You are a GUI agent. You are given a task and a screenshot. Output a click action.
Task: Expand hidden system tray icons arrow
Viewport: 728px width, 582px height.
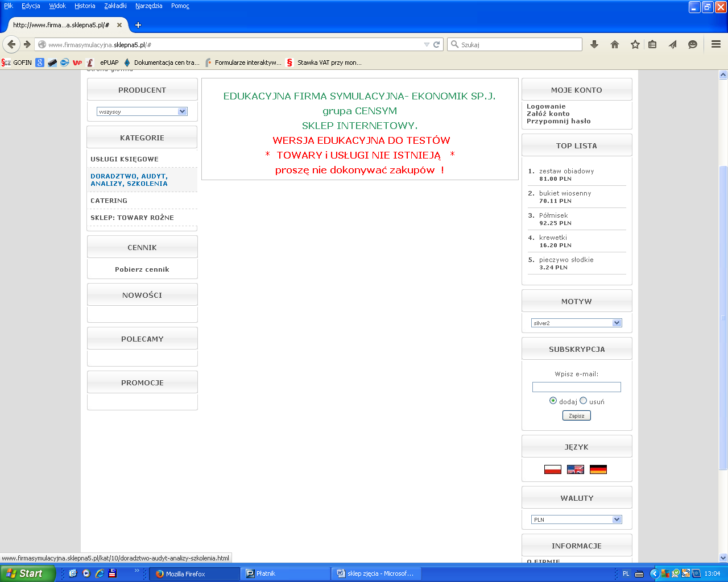point(655,573)
